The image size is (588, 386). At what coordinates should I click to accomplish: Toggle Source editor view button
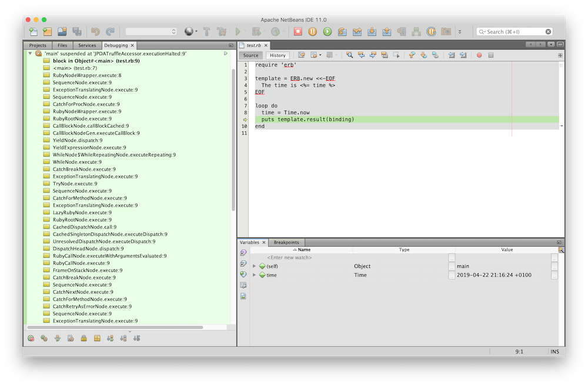coord(251,55)
